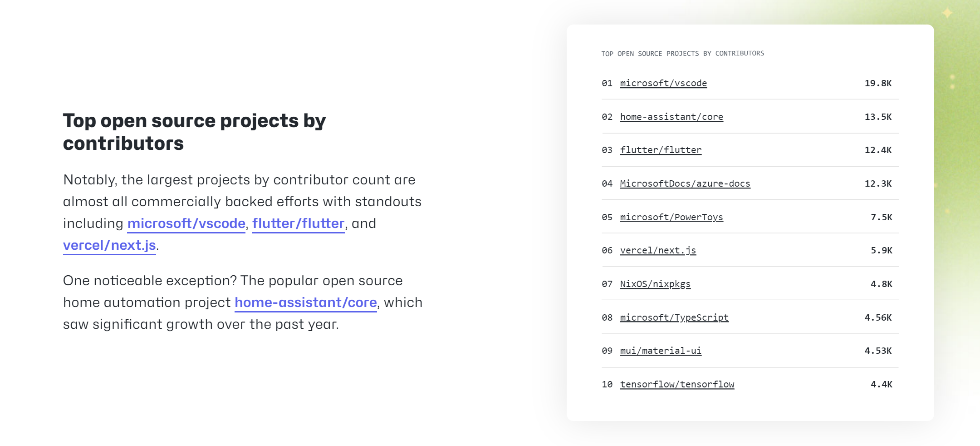Open the inline home-assistant/core paragraph link
The width and height of the screenshot is (980, 446).
(x=305, y=302)
